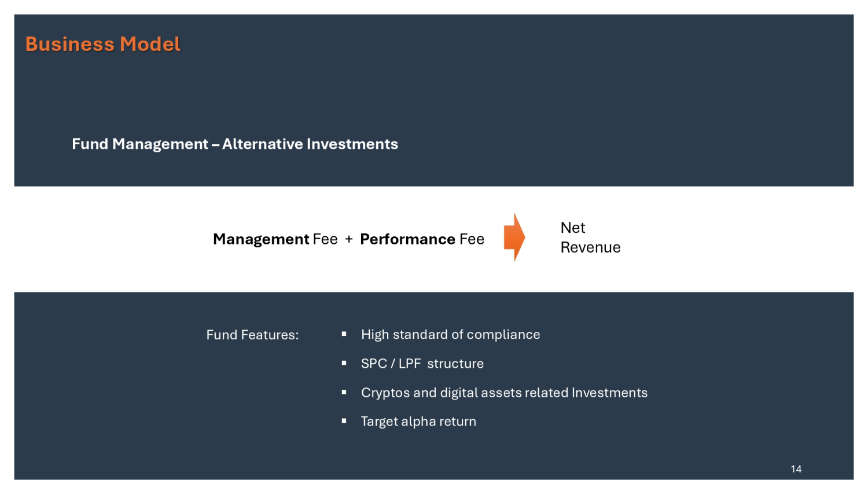Click the bullet marker beside SPC / LPF structure

tap(344, 363)
